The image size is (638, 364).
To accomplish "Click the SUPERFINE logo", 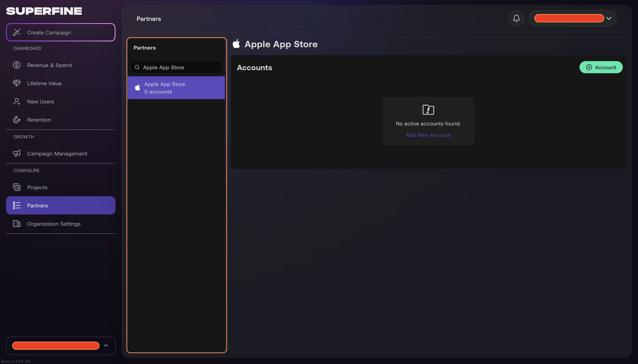I will pos(44,11).
